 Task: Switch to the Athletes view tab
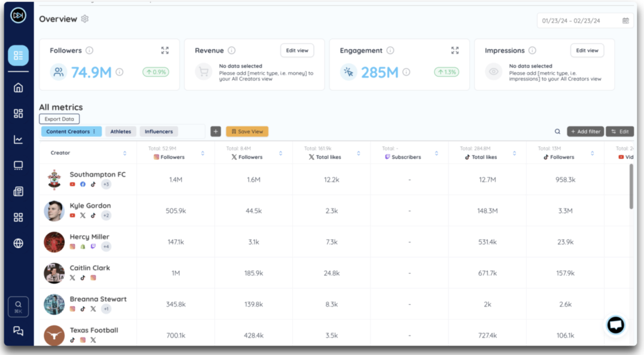tap(120, 131)
